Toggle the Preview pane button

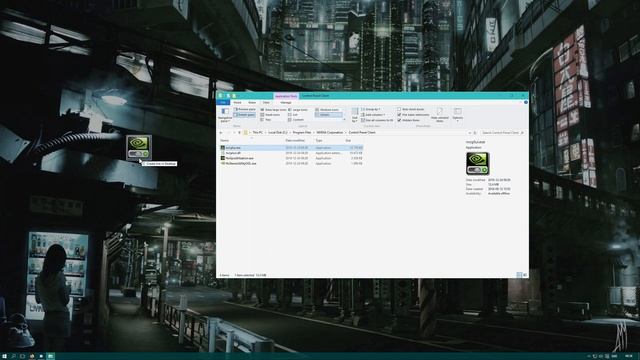(244, 109)
